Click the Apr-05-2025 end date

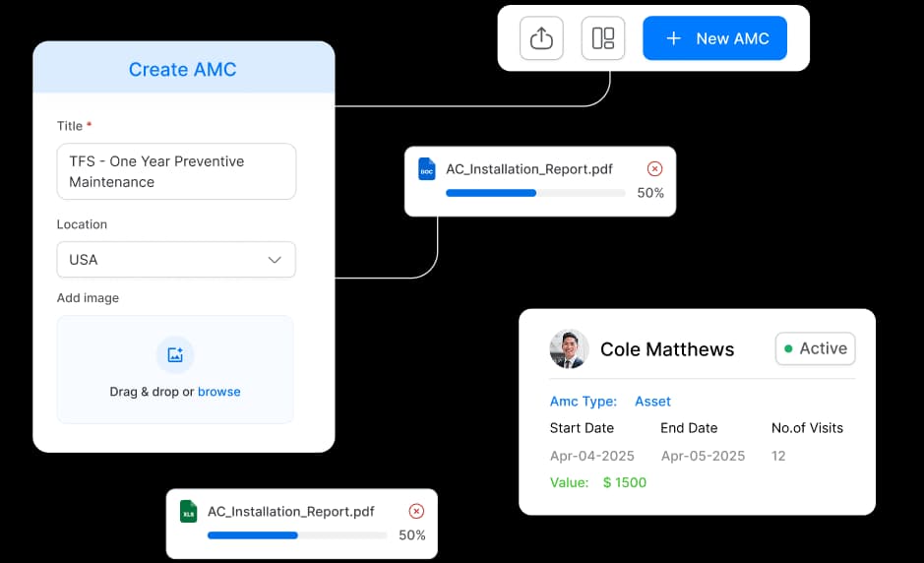click(703, 456)
